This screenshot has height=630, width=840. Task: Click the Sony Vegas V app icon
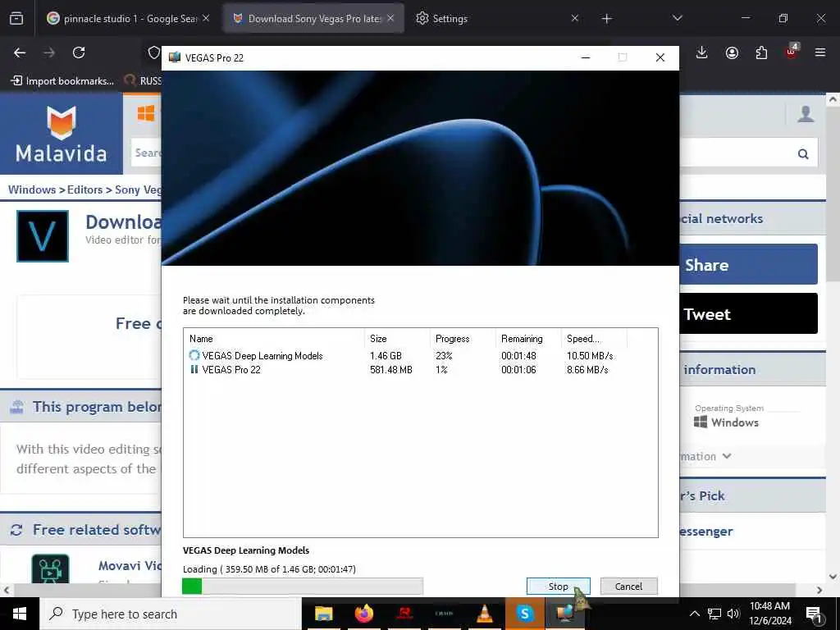click(43, 236)
